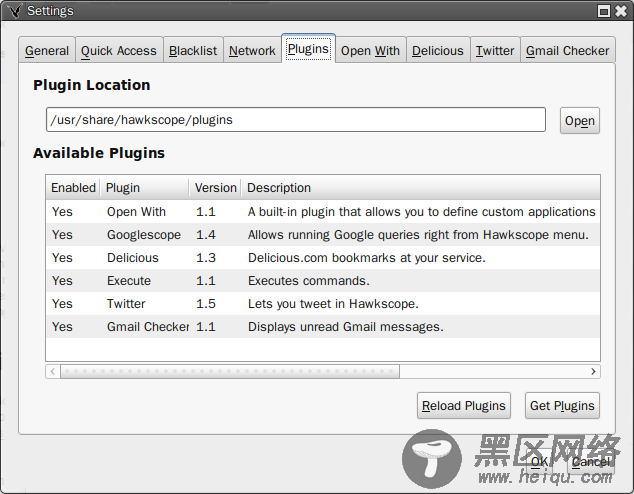
Task: Sort by Version column header
Action: point(215,188)
